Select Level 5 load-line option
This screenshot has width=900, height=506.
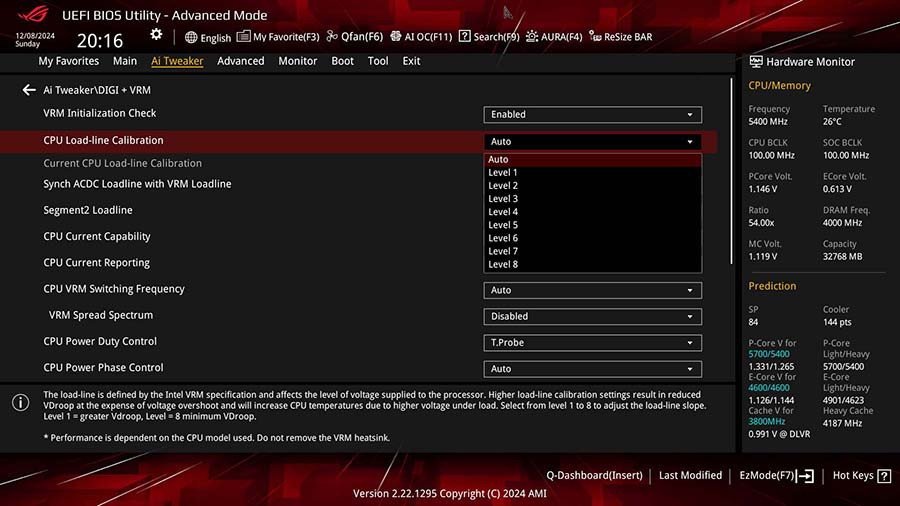(x=592, y=225)
